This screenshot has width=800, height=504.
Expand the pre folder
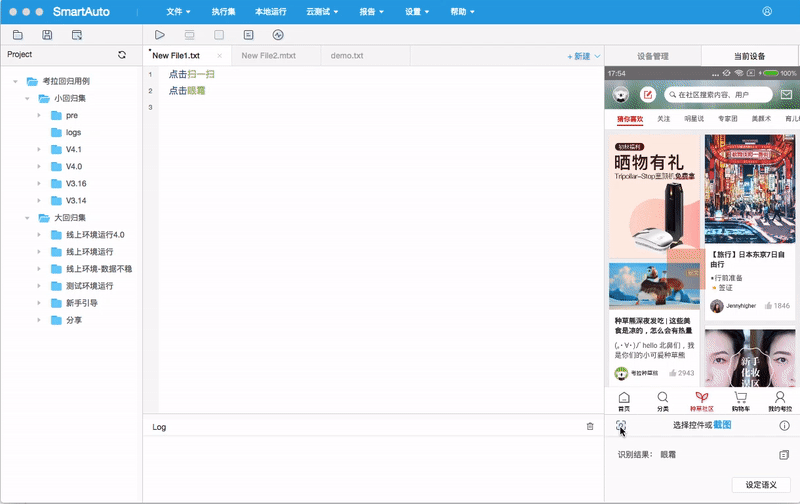39,115
